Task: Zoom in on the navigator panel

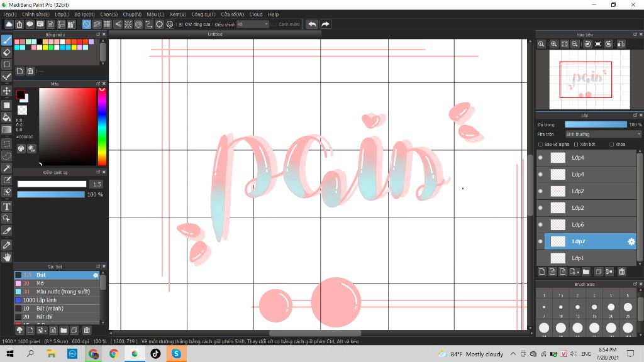Action: click(x=553, y=44)
